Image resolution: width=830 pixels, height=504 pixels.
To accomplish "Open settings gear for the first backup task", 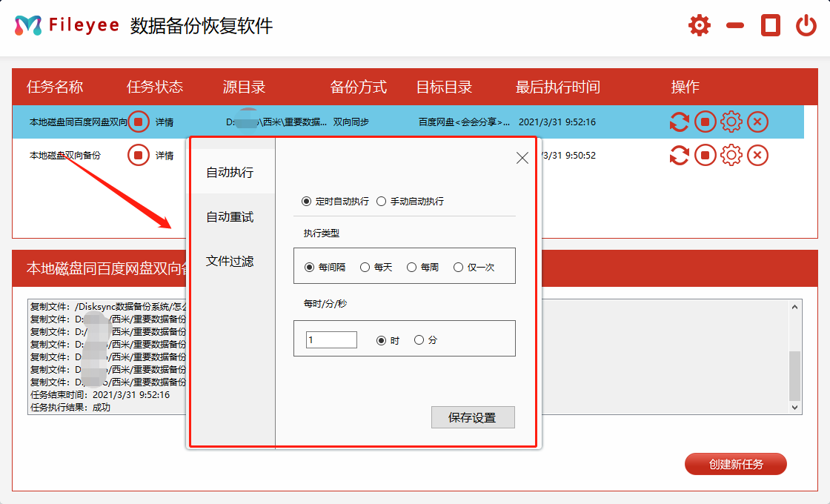I will click(x=731, y=122).
